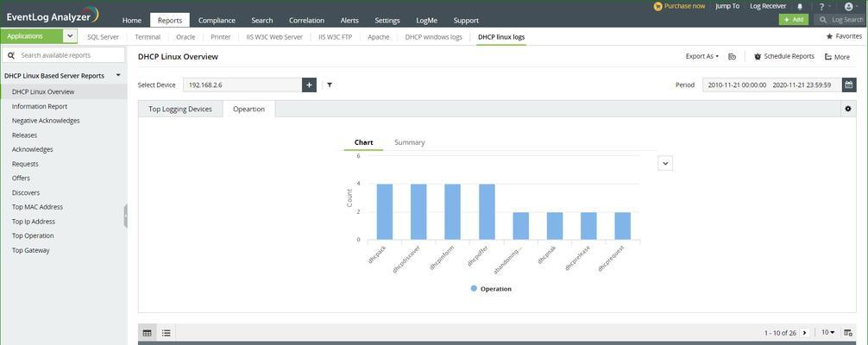Go to LogMe tab
This screenshot has width=868, height=345.
pyautogui.click(x=427, y=20)
